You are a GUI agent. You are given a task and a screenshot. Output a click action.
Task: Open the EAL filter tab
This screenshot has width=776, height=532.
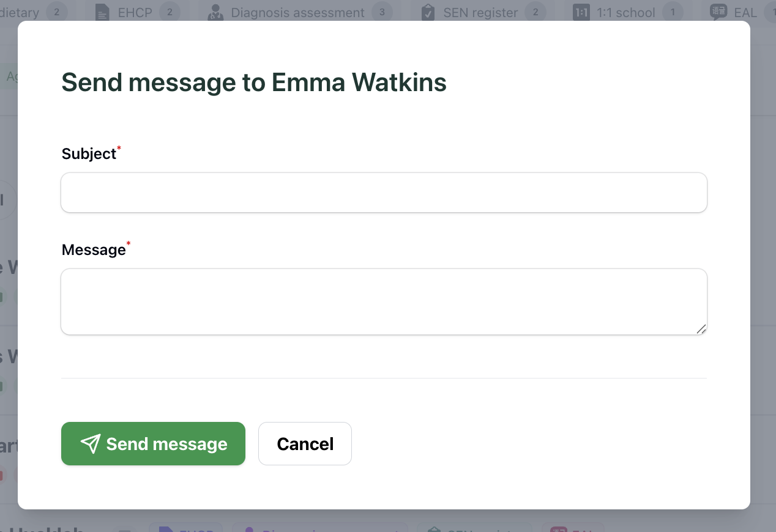[x=742, y=13]
